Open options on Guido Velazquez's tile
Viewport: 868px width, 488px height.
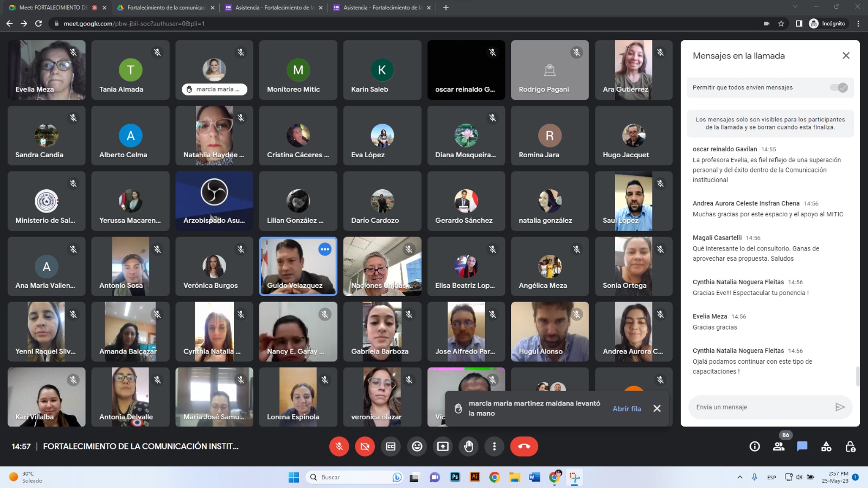tap(325, 249)
